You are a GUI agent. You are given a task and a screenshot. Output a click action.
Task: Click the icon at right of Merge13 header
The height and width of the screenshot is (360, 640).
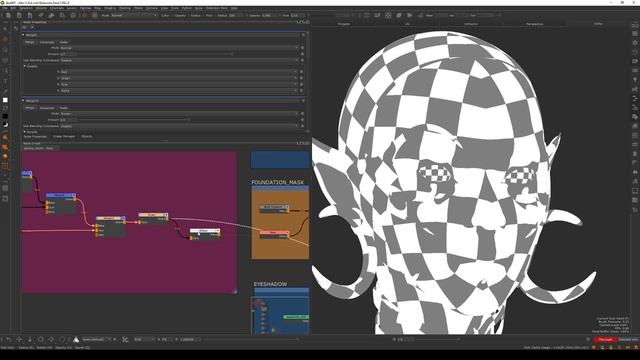pos(303,100)
